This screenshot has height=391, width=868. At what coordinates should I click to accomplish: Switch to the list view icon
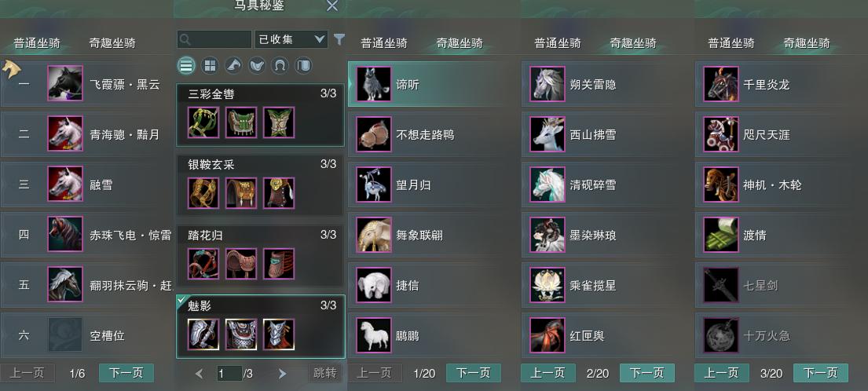[186, 66]
